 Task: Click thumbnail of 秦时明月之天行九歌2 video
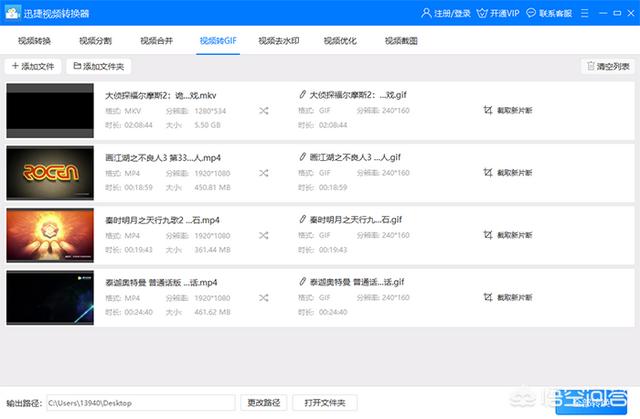tap(50, 235)
